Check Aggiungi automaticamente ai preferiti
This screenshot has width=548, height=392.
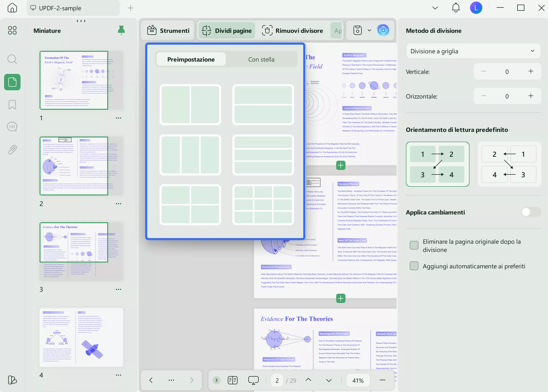(x=414, y=266)
